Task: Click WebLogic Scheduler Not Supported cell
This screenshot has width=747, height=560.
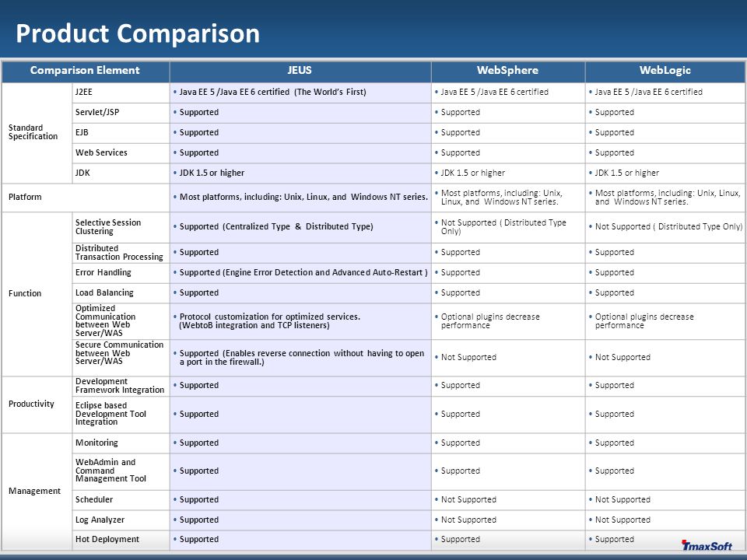Action: tap(665, 500)
